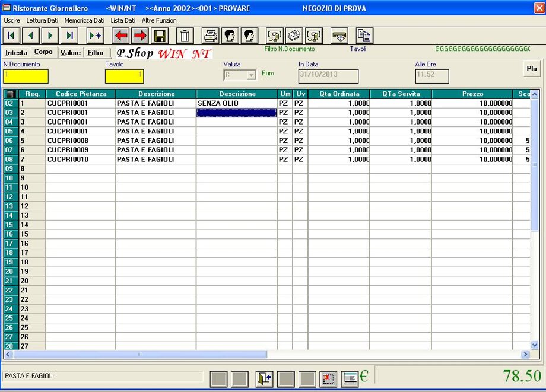
Task: Open the Lettura Dati menu
Action: (42, 20)
